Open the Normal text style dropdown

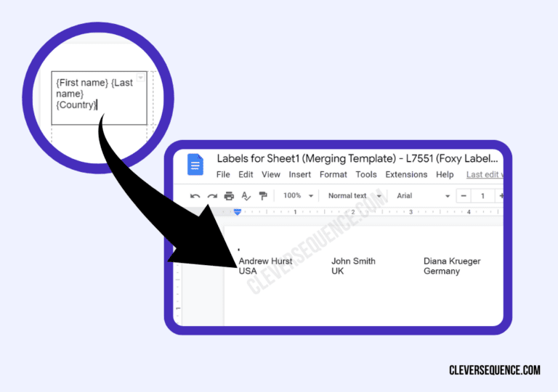pyautogui.click(x=355, y=196)
